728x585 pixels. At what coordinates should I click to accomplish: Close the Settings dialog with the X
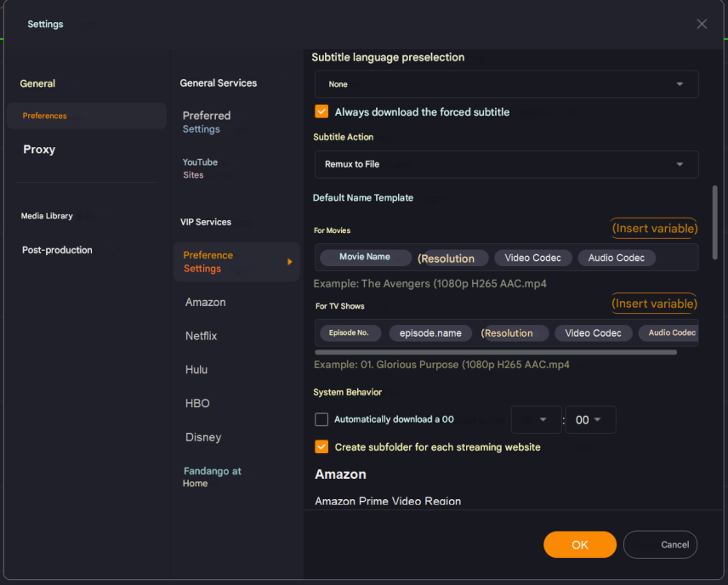pos(702,24)
